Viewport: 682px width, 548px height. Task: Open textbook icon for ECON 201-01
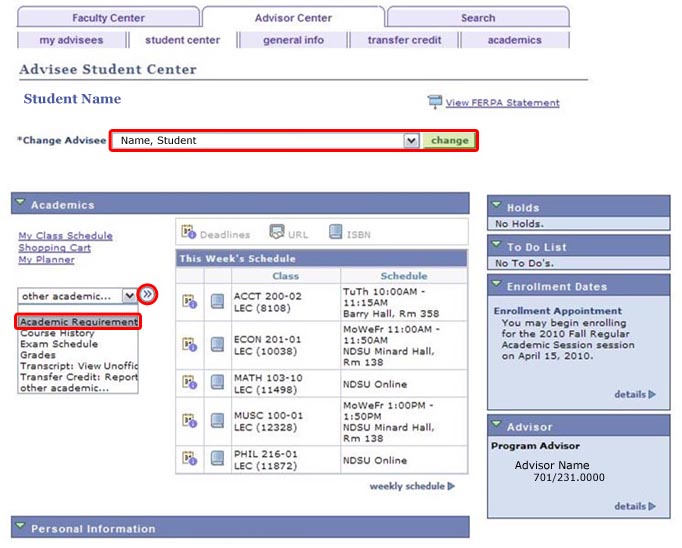pyautogui.click(x=217, y=344)
